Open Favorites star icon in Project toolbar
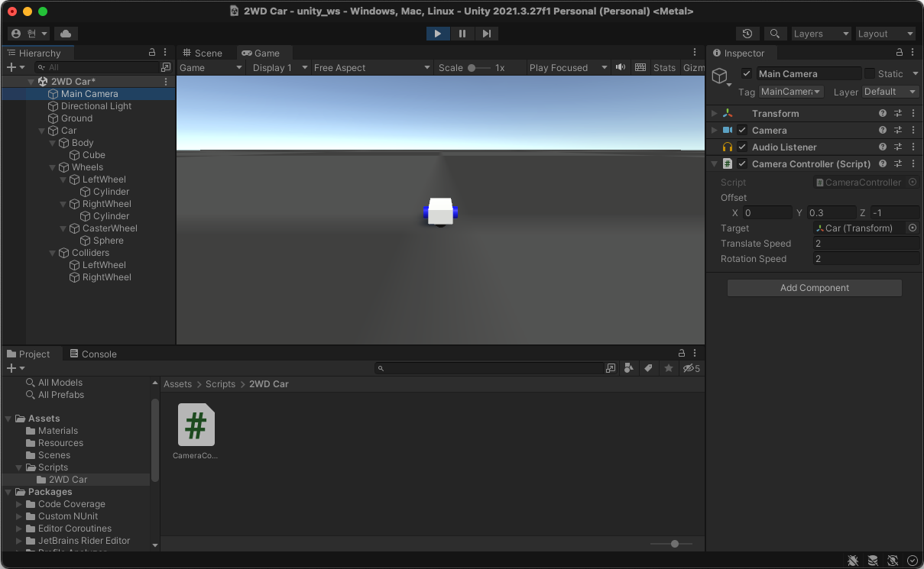The height and width of the screenshot is (569, 924). coord(669,368)
